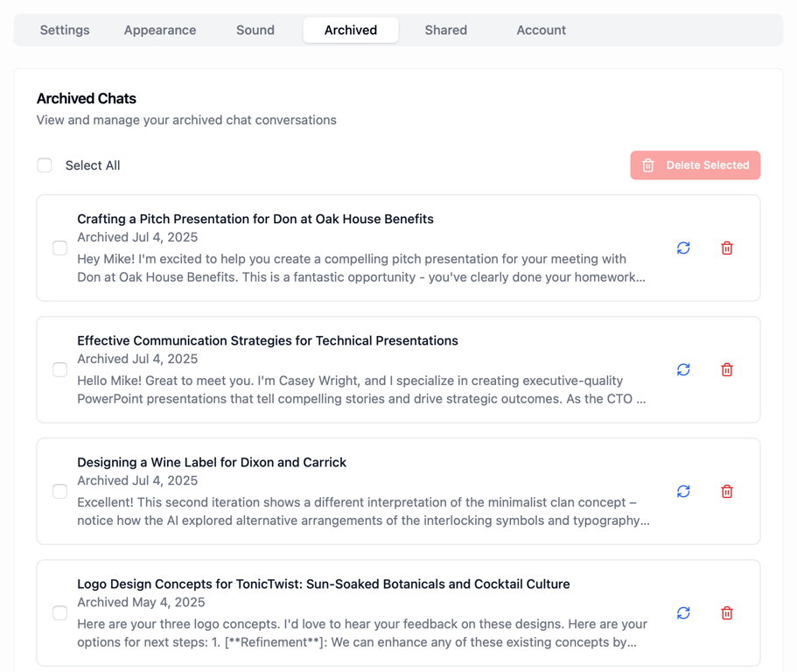Check the Select All checkbox

click(45, 165)
